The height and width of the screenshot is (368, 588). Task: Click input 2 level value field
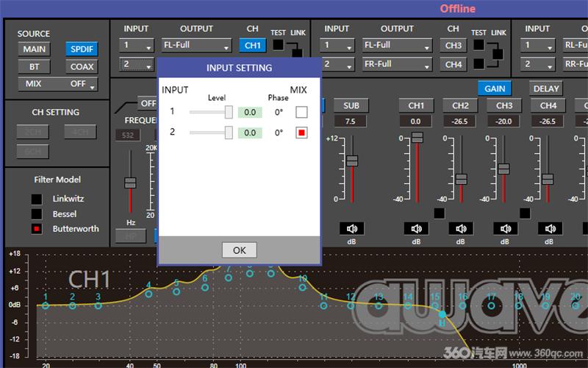[x=250, y=132]
